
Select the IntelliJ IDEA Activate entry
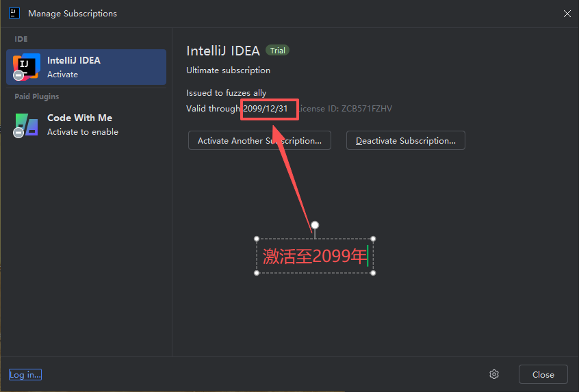pos(86,67)
